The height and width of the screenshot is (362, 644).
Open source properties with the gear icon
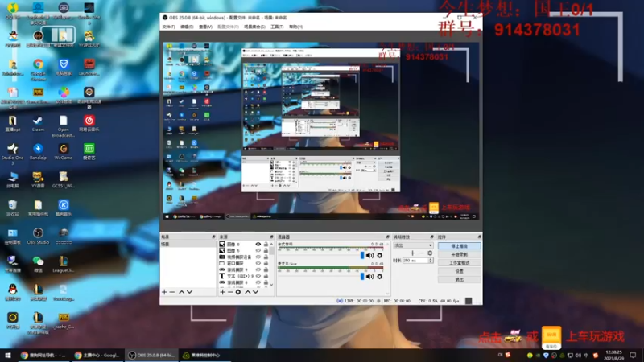(x=238, y=292)
